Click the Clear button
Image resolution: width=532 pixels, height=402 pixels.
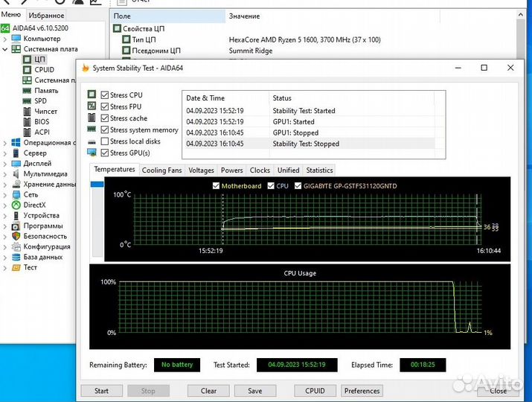click(208, 391)
